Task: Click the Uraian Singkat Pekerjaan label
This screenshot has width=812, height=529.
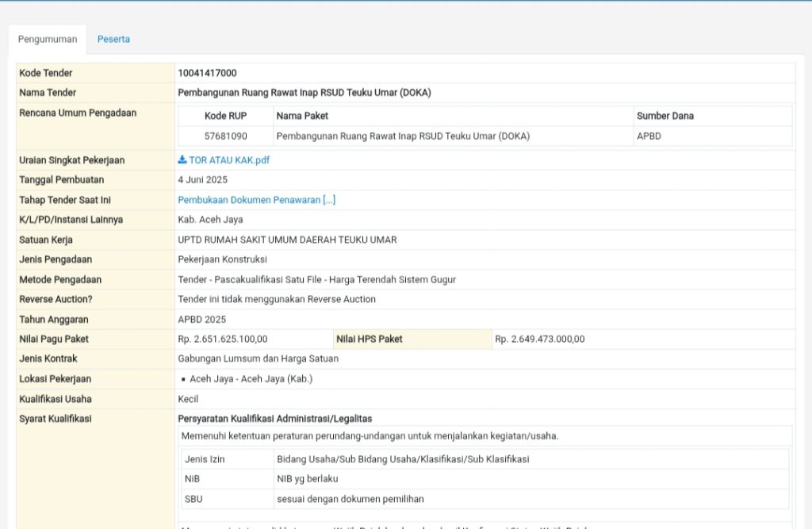Action: coord(72,160)
